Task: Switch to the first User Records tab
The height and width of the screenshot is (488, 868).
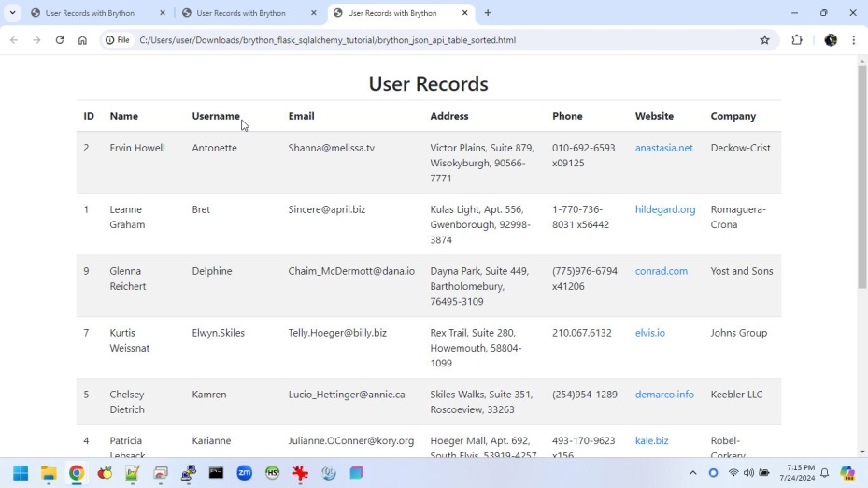Action: [x=90, y=13]
